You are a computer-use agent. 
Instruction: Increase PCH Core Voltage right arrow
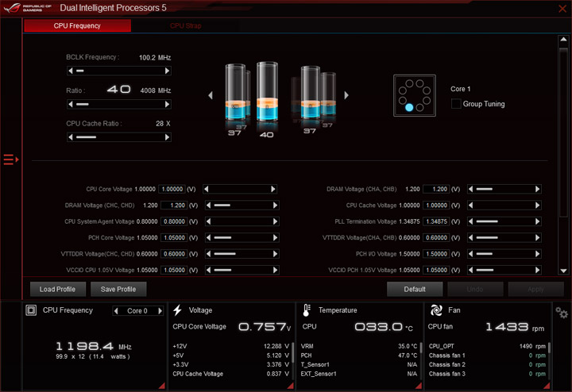[275, 238]
